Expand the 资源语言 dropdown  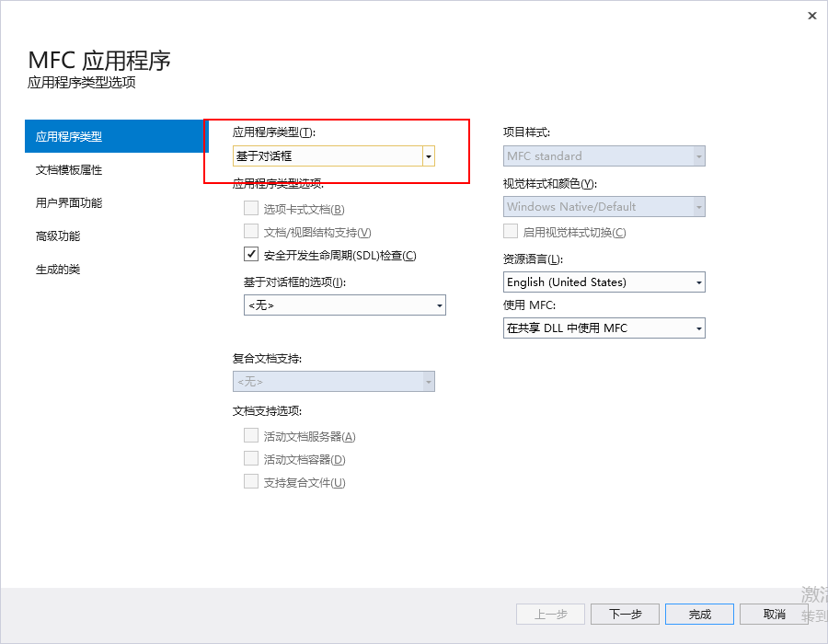[x=697, y=282]
